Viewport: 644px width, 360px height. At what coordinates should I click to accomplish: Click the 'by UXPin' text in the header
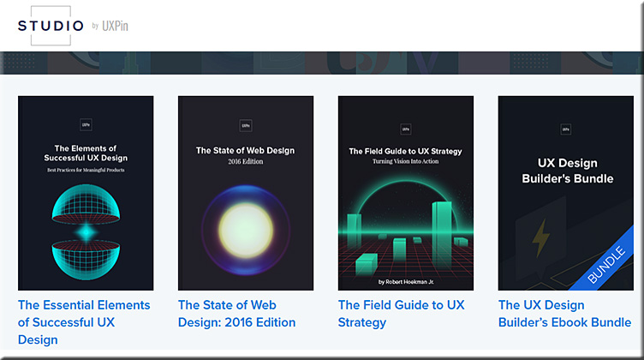pyautogui.click(x=110, y=26)
